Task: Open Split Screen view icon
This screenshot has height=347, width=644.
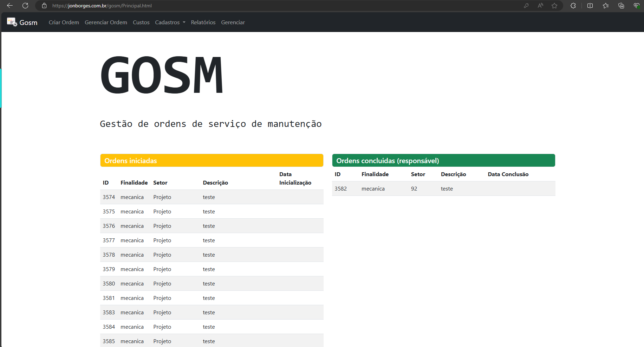Action: (x=590, y=6)
